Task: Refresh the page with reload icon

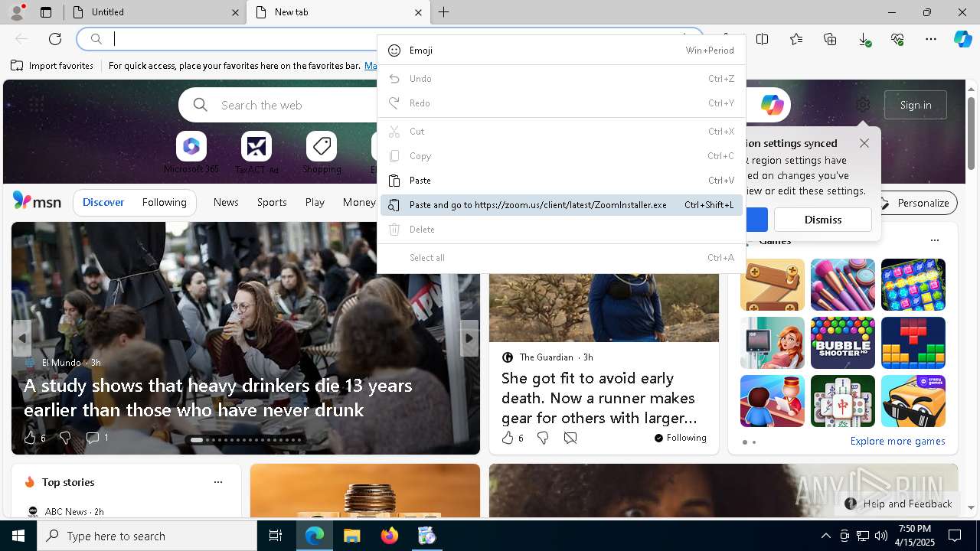Action: 55,39
